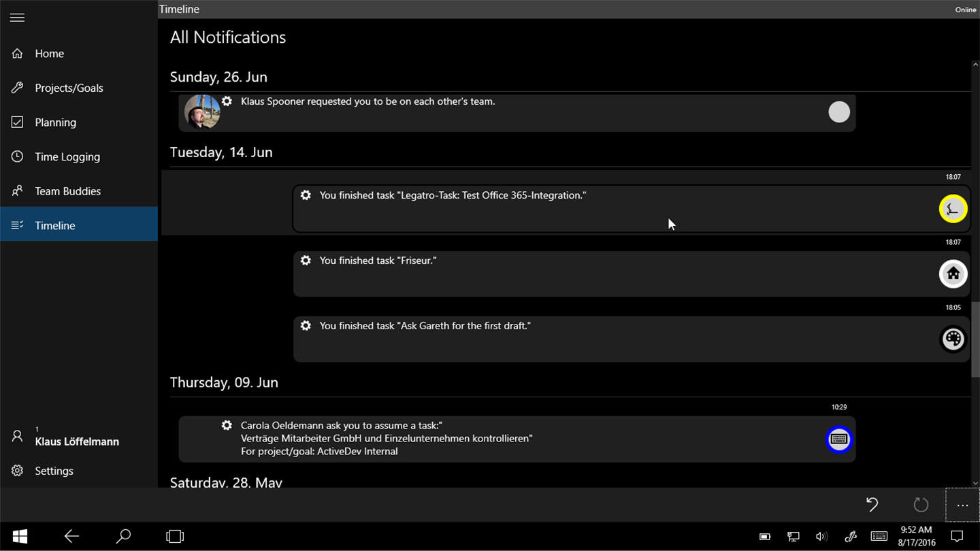Click scrollbar up arrow in notifications list
Image resolution: width=980 pixels, height=551 pixels.
[975, 65]
